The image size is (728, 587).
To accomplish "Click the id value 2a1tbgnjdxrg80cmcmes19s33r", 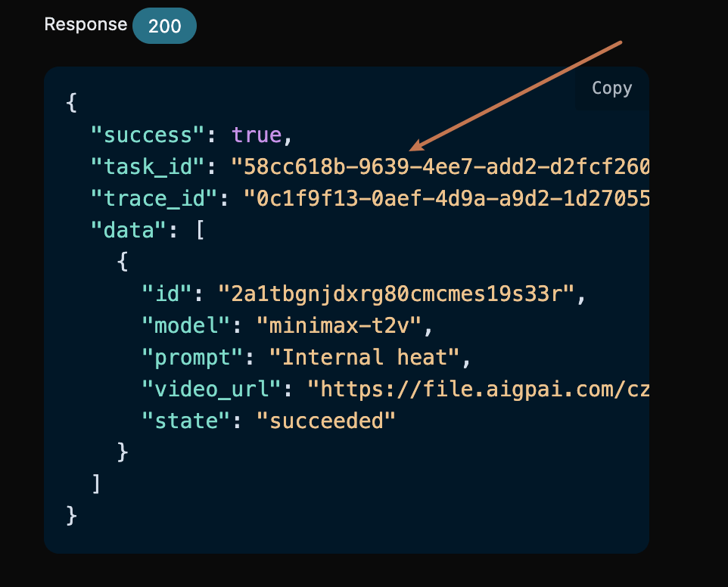I will click(x=397, y=293).
